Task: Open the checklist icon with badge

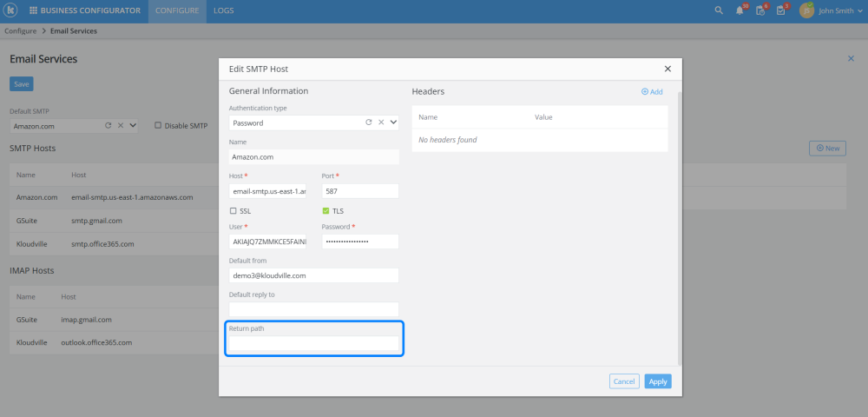Action: tap(781, 10)
